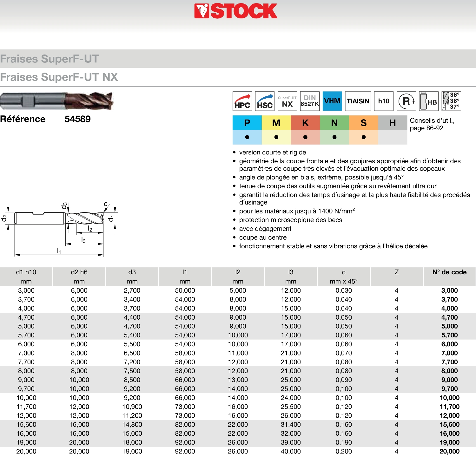Click l3 value 39,000
Screen dimensions: 476x462
point(291,442)
